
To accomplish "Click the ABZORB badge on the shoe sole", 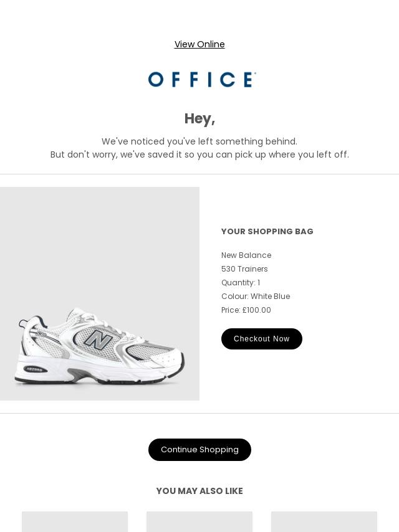I will (x=34, y=369).
